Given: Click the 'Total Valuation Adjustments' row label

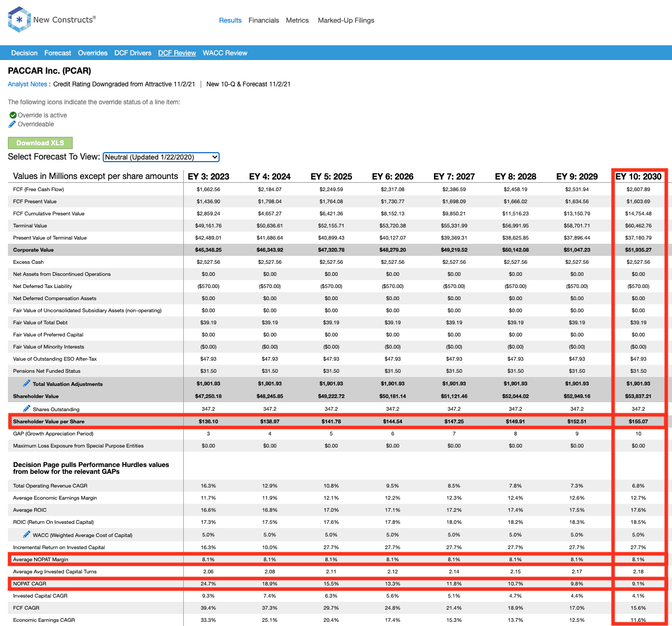Looking at the screenshot, I should click(x=68, y=384).
